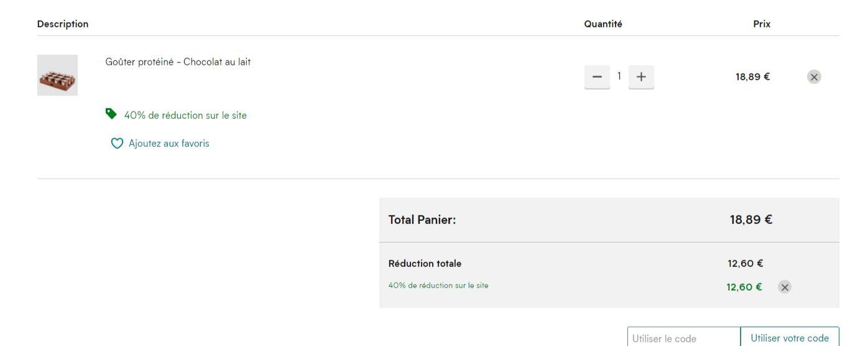The height and width of the screenshot is (346, 868).
Task: Click the green discount tag icon
Action: pos(111,113)
